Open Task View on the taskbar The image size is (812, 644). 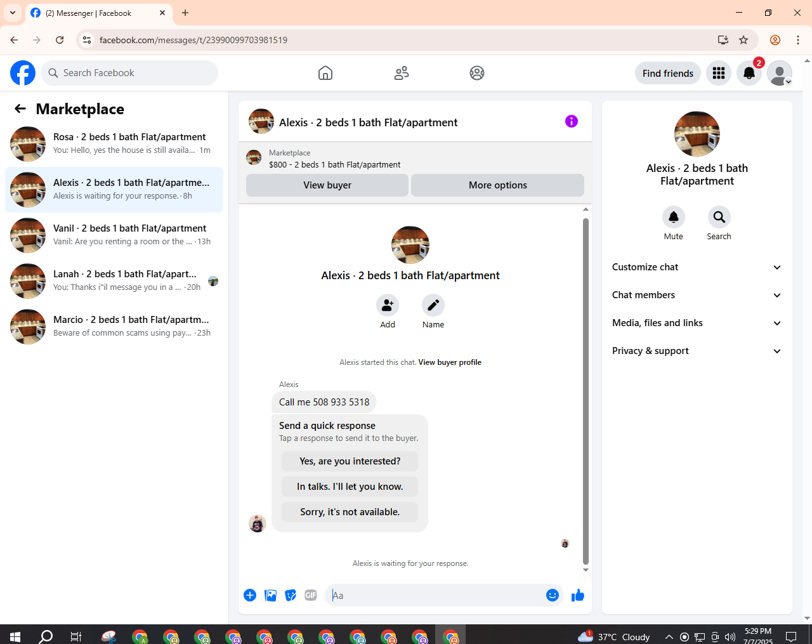76,636
